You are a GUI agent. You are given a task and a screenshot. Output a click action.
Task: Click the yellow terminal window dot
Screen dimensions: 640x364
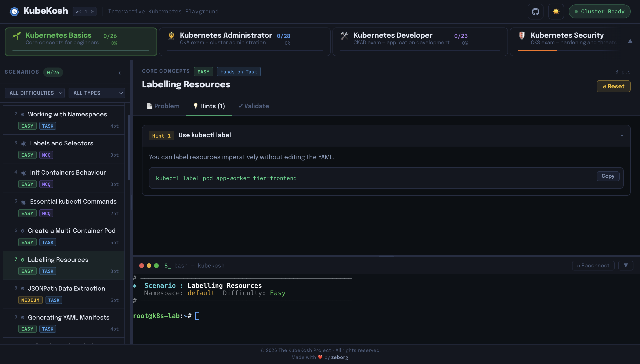tap(149, 266)
